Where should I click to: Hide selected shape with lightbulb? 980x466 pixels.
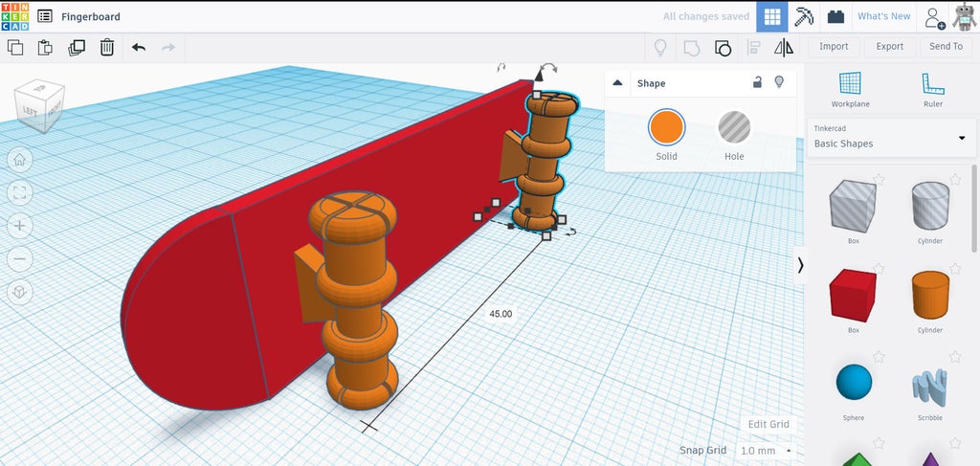tap(779, 82)
